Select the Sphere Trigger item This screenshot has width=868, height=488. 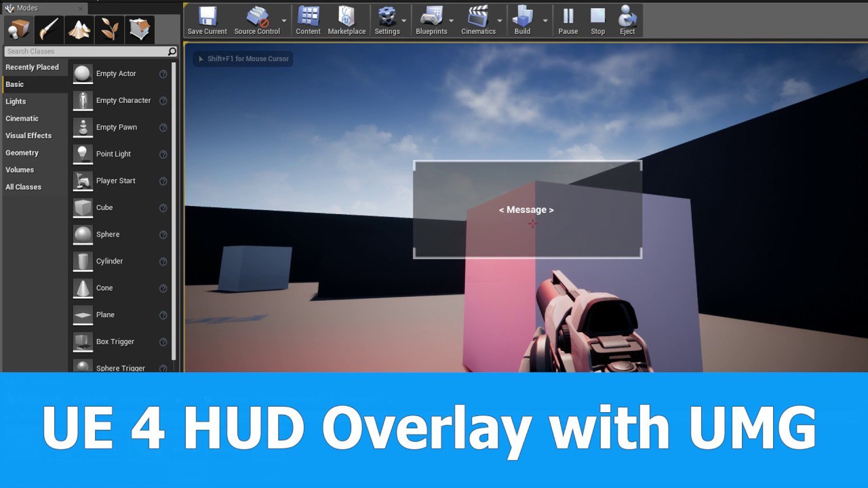[121, 365]
